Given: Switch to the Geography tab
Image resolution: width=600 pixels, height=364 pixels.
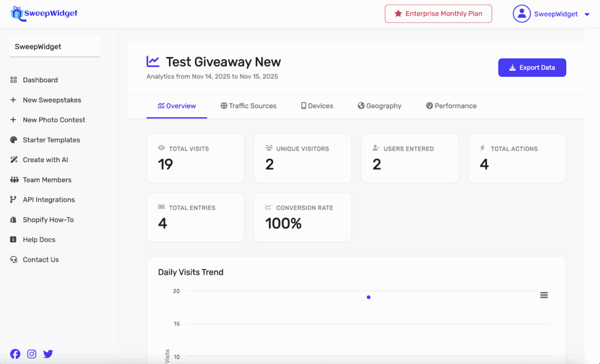Looking at the screenshot, I should (380, 106).
